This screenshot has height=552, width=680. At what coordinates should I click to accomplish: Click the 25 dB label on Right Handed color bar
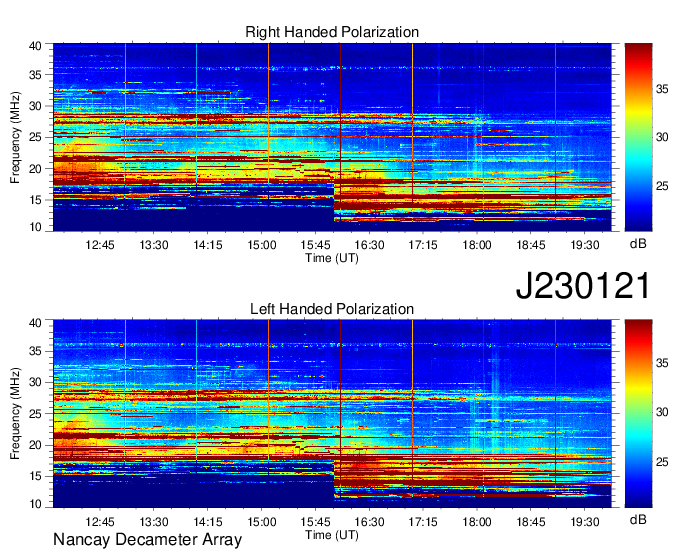[x=662, y=186]
